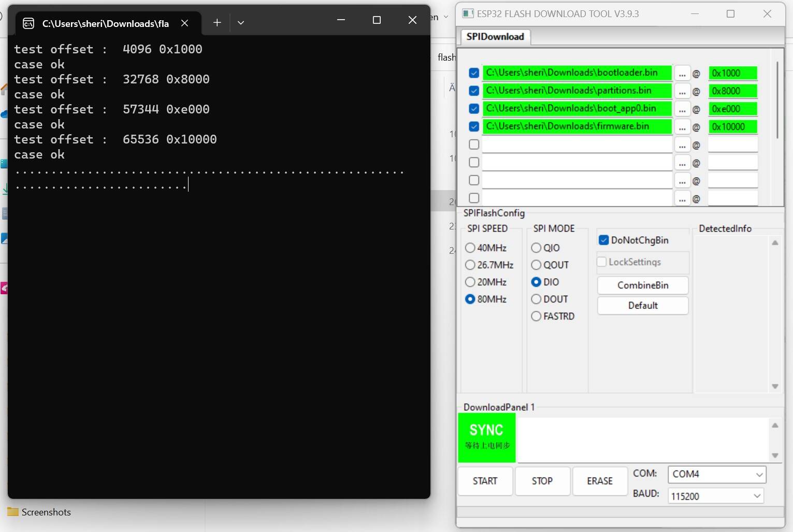
Task: Click the Default button
Action: pyautogui.click(x=643, y=306)
